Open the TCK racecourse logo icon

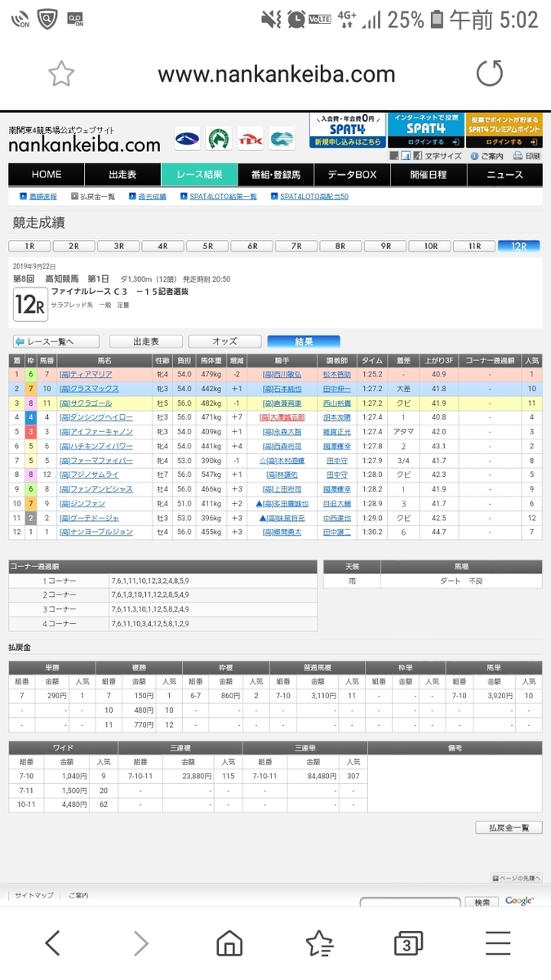tap(251, 139)
